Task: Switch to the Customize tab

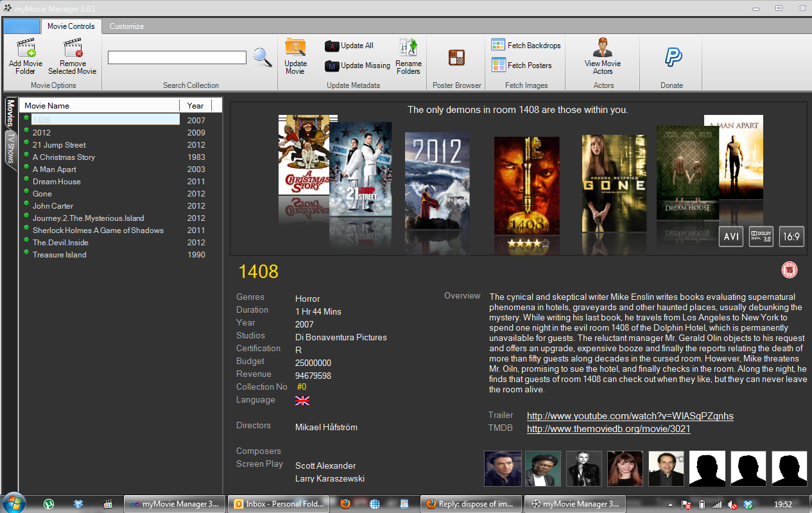Action: point(126,26)
